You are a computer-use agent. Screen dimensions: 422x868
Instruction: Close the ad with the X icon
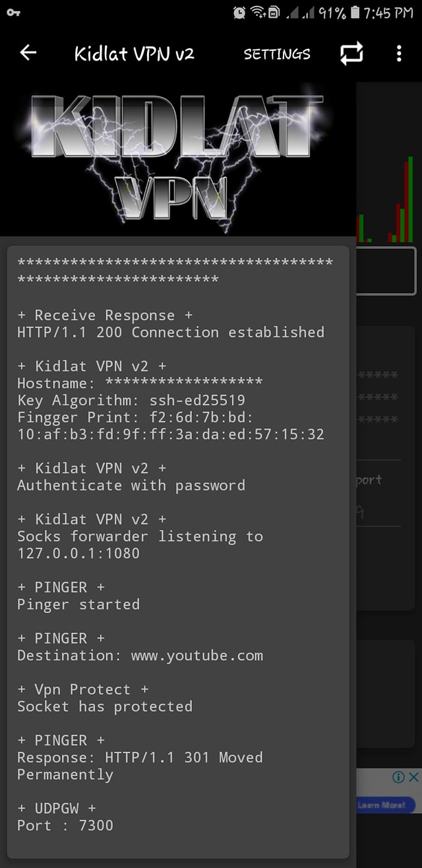pos(413,777)
